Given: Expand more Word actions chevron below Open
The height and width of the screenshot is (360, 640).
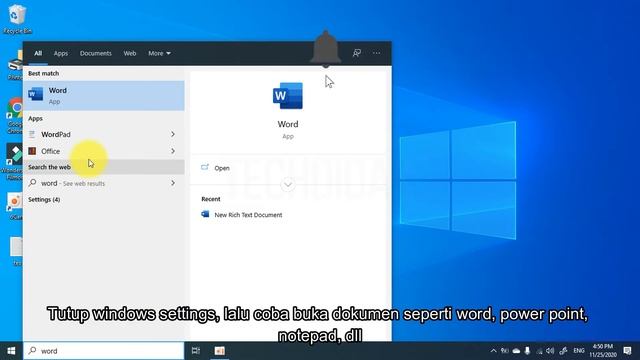Looking at the screenshot, I should pos(288,184).
